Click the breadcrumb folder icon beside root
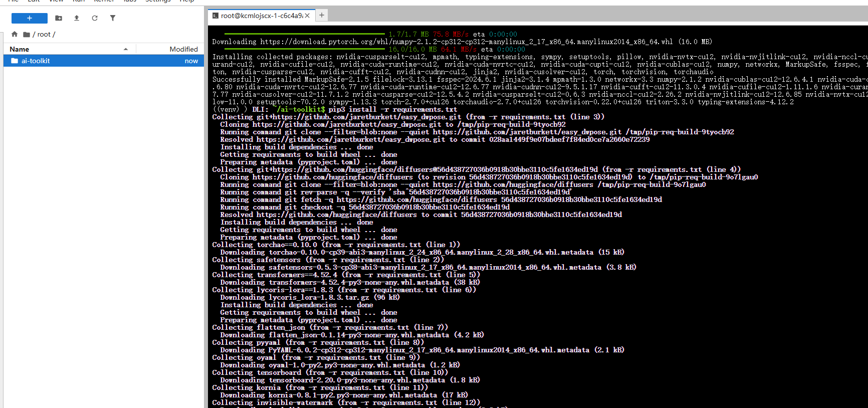This screenshot has width=868, height=408. tap(27, 35)
